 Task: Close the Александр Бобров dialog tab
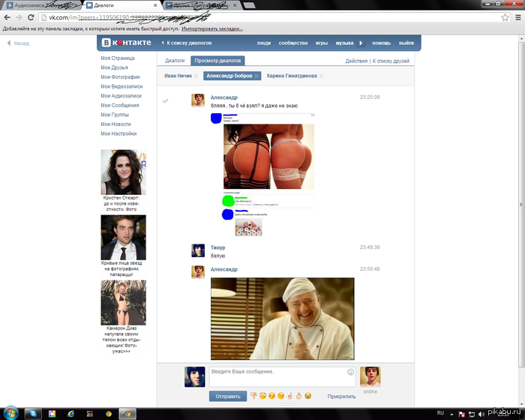pos(256,76)
